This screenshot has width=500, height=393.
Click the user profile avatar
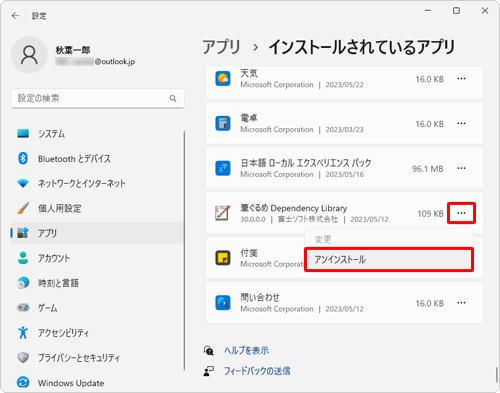tap(29, 55)
